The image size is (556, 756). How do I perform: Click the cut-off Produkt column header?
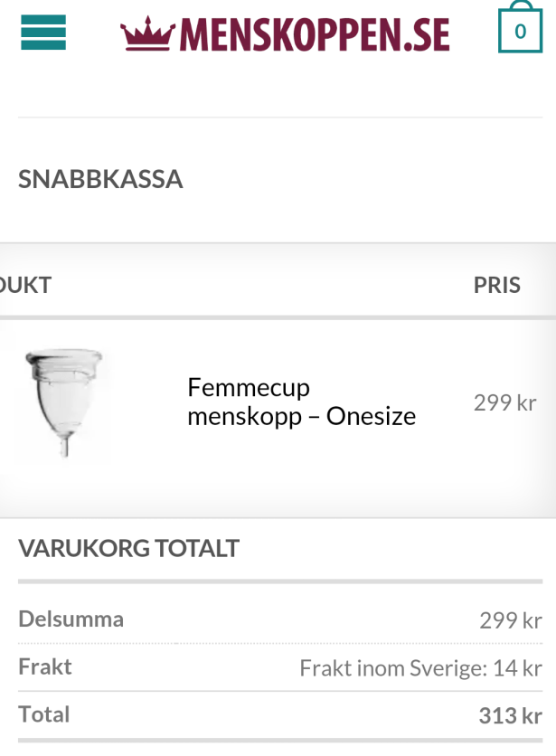coord(25,286)
